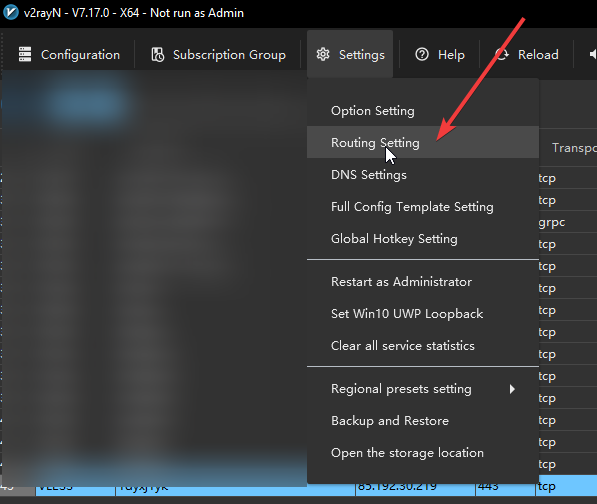Click the Reload refresh icon

pyautogui.click(x=502, y=54)
